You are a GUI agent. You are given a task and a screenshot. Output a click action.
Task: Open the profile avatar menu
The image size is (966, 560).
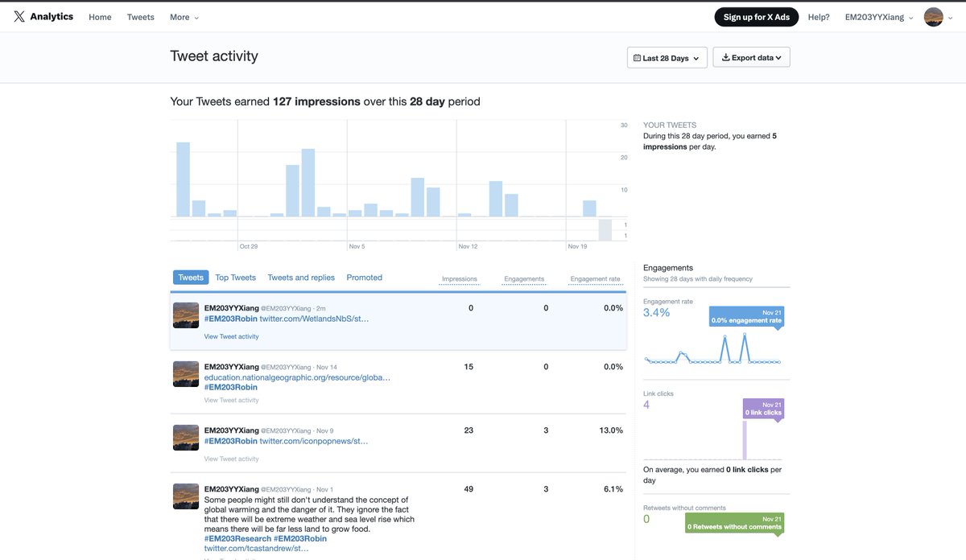pos(938,17)
